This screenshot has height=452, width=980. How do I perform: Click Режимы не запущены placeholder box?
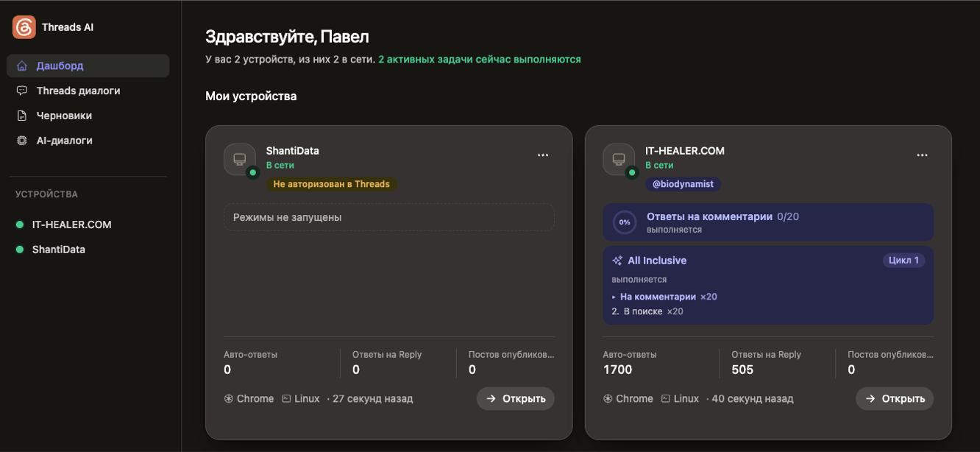click(x=389, y=217)
